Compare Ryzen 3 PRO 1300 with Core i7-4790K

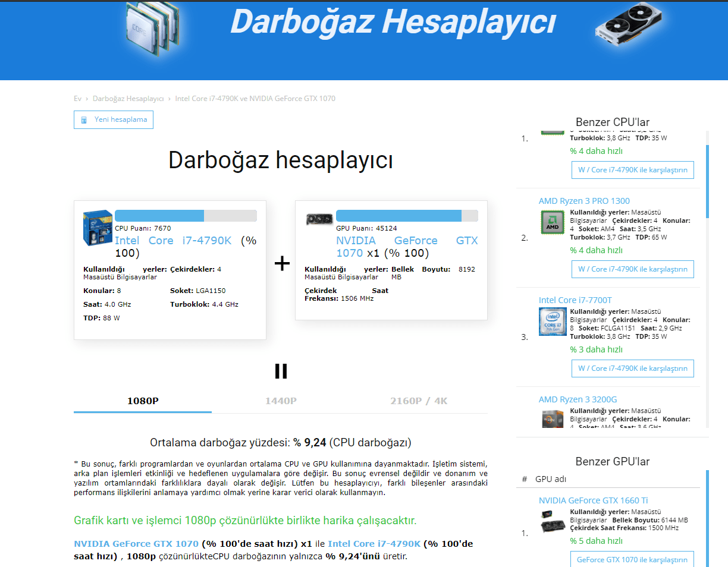click(632, 269)
